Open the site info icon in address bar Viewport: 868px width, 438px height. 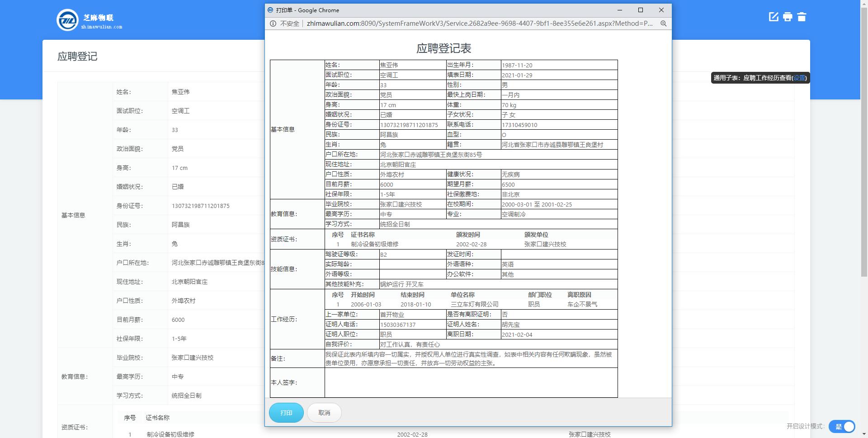(273, 24)
